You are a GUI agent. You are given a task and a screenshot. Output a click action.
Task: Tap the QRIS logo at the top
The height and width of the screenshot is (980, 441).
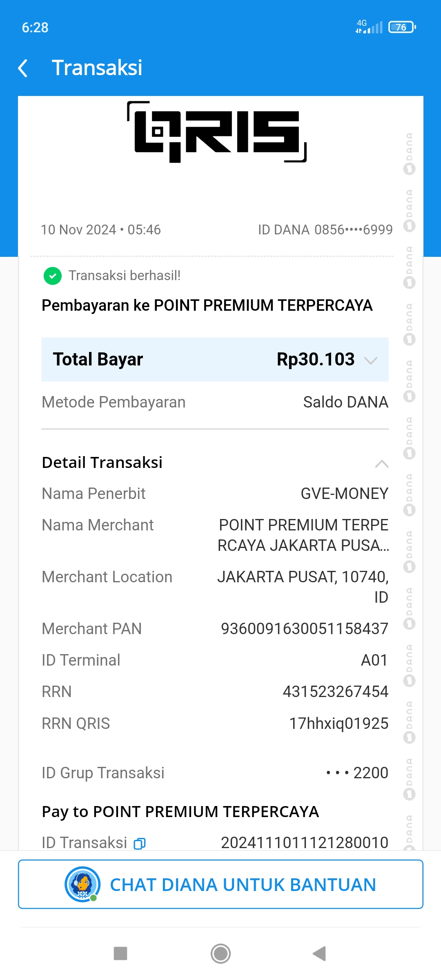(x=217, y=131)
